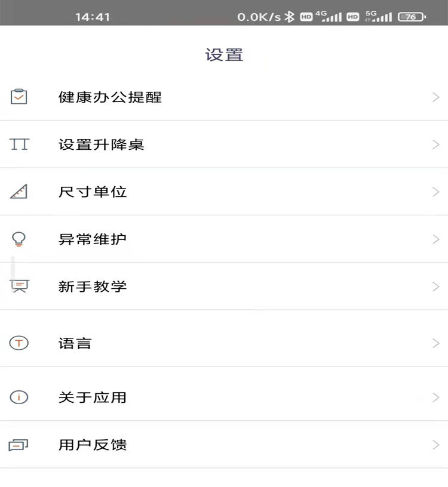The width and height of the screenshot is (448, 487).
Task: Click the info icon for 关于应用
Action: (x=19, y=397)
